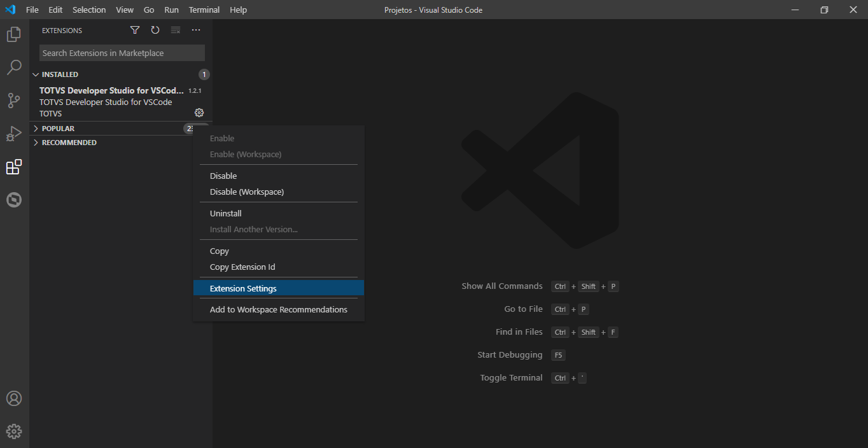The width and height of the screenshot is (868, 448).
Task: Click the Filter Extensions funnel icon
Action: pyautogui.click(x=134, y=30)
